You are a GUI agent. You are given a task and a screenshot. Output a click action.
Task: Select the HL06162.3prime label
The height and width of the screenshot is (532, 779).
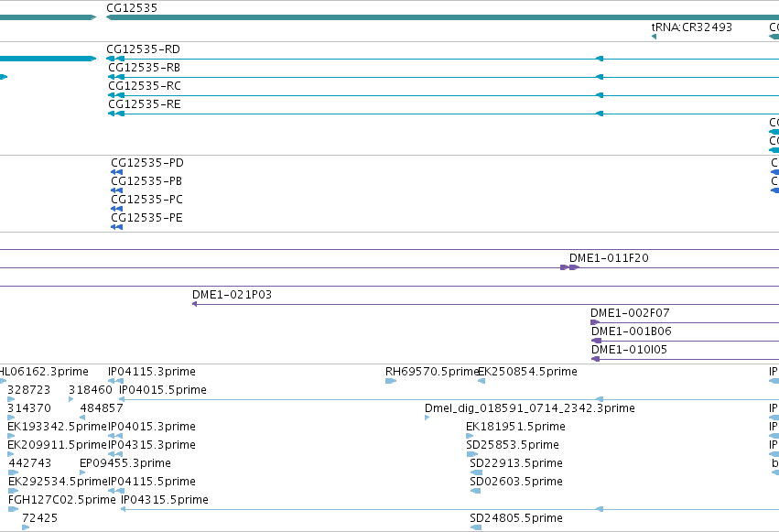coord(44,372)
